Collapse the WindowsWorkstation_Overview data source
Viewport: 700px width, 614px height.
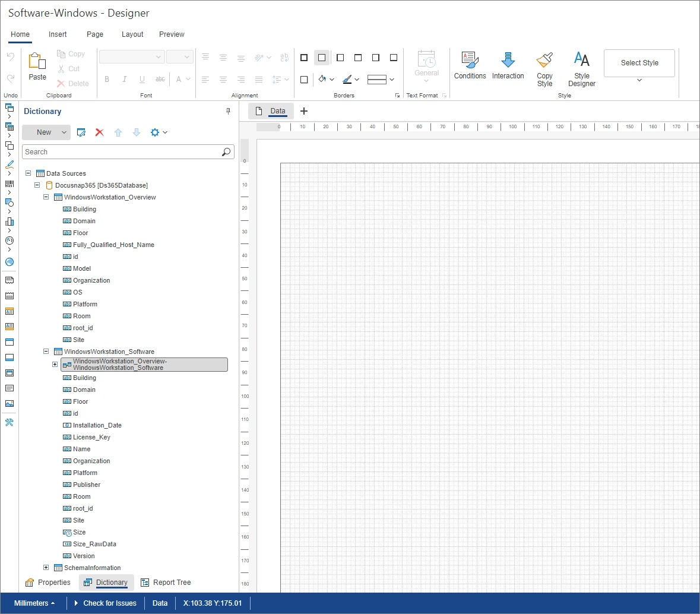coord(46,197)
